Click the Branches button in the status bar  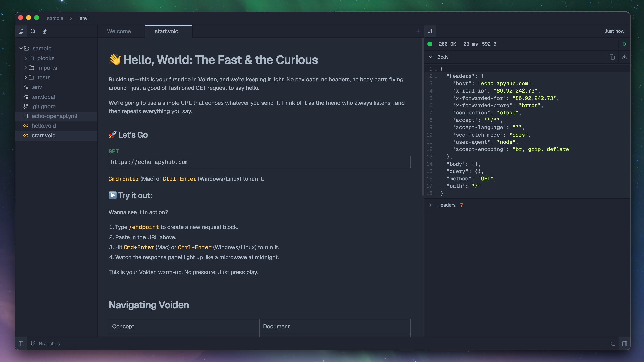point(45,343)
